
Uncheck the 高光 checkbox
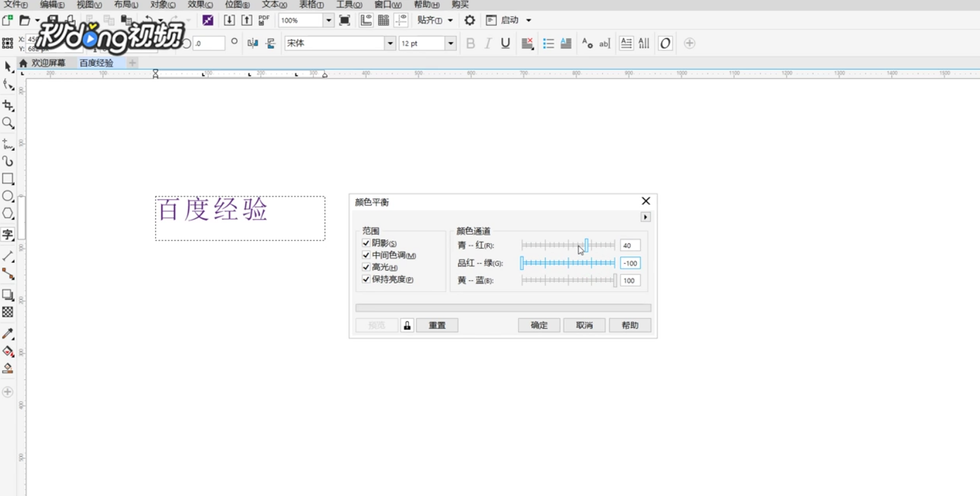point(366,267)
